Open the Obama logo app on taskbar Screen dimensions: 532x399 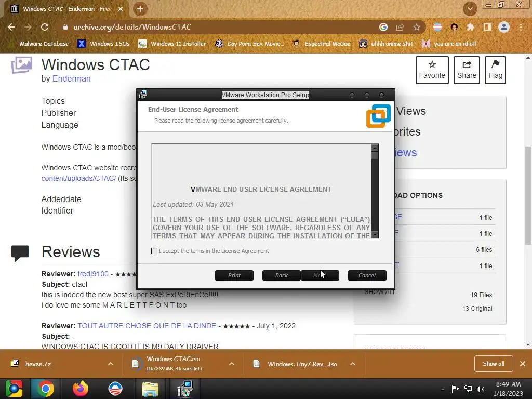click(x=115, y=389)
